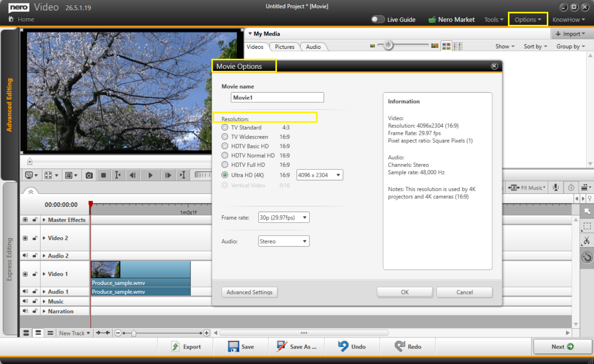This screenshot has height=364, width=594.
Task: Click the Redo button
Action: pyautogui.click(x=408, y=347)
